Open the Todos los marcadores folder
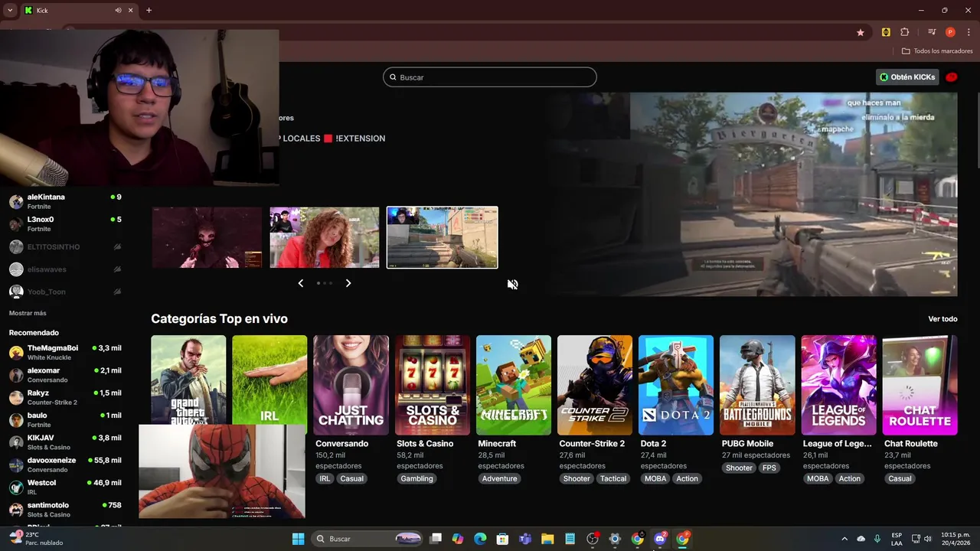 coord(937,51)
